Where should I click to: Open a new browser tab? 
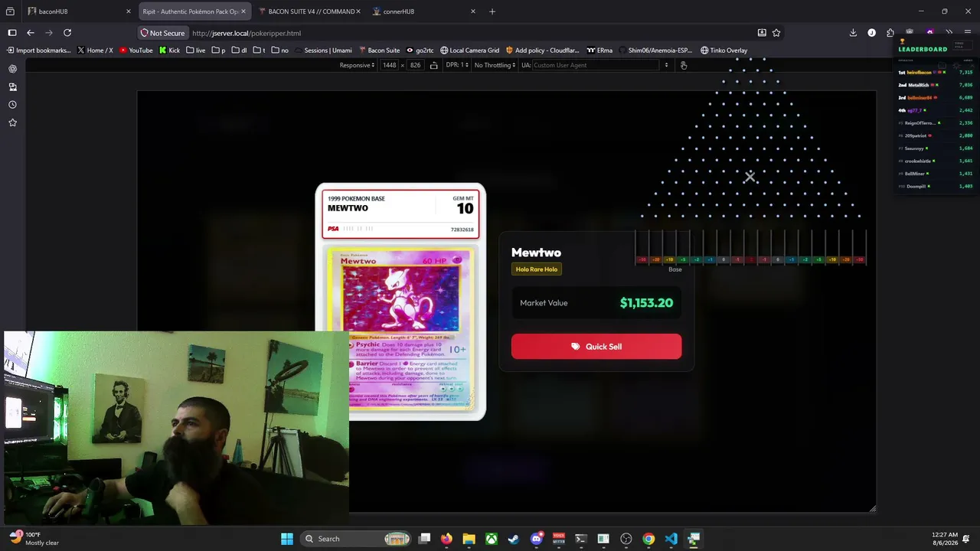(x=492, y=11)
